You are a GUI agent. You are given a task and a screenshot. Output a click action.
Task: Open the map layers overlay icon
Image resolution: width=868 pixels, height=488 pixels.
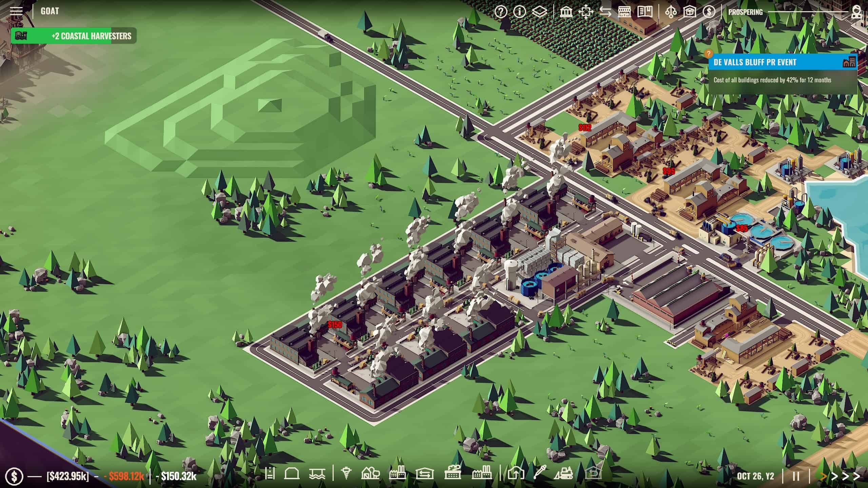coord(539,12)
